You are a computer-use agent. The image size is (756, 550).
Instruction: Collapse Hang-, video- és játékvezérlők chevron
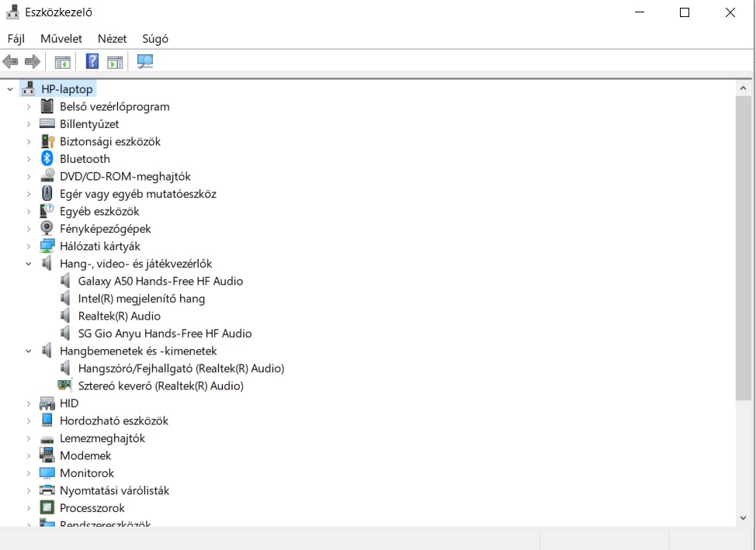[x=29, y=264]
